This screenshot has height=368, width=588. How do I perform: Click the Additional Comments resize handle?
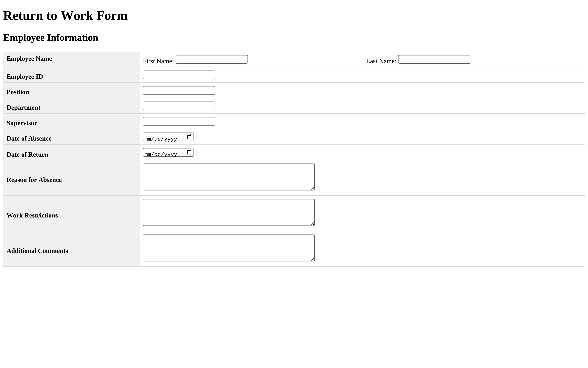312,259
